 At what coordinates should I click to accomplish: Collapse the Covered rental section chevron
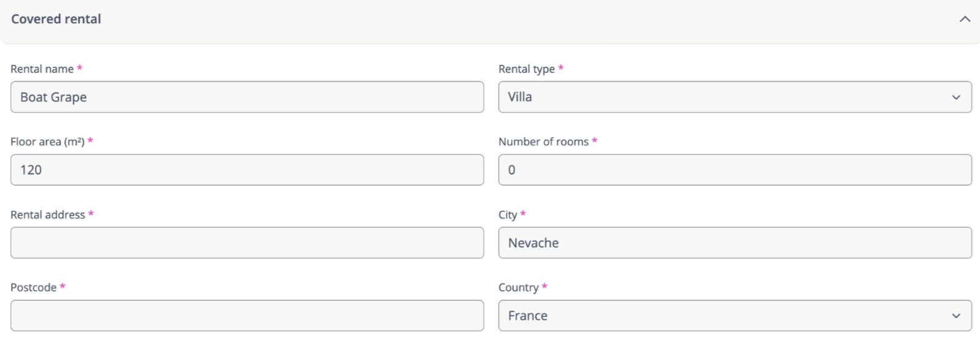coord(965,19)
